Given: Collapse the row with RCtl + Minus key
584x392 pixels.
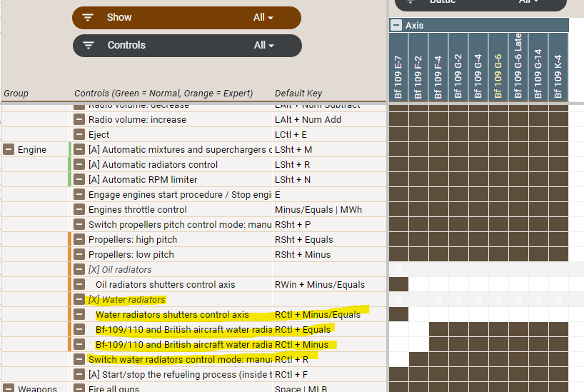Looking at the screenshot, I should [79, 344].
